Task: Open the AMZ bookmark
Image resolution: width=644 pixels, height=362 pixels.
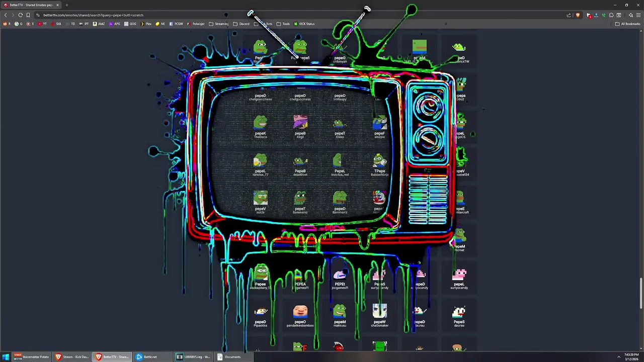Action: tap(99, 24)
